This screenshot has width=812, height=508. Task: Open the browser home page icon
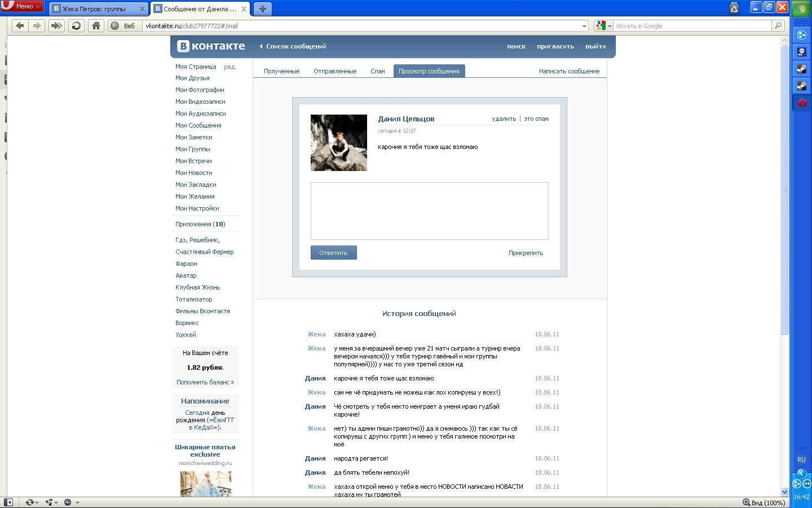point(96,25)
